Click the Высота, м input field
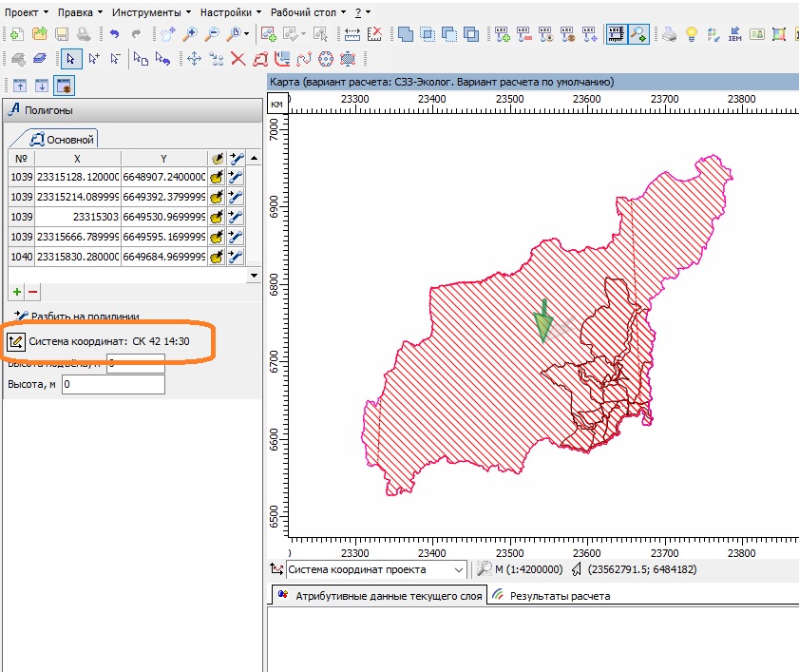This screenshot has height=672, width=799. pyautogui.click(x=113, y=385)
